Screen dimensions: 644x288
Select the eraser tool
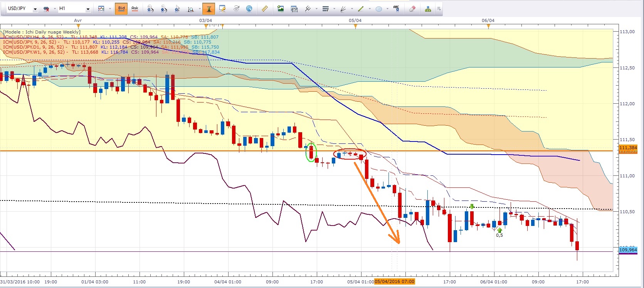pyautogui.click(x=412, y=8)
